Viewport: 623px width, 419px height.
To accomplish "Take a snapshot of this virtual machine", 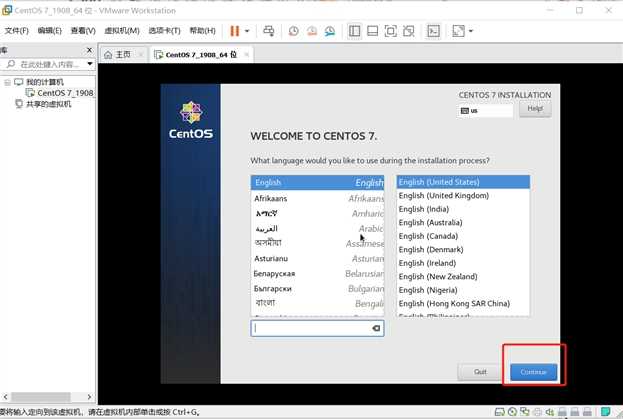I will 294,31.
